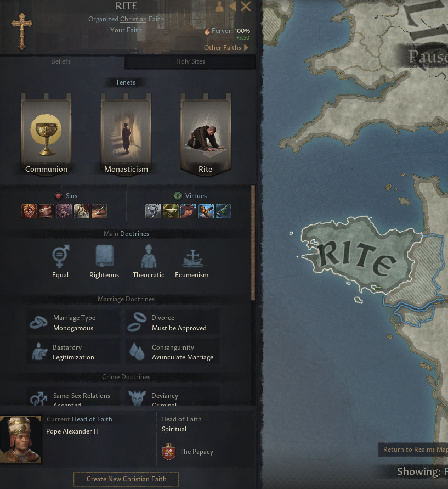The width and height of the screenshot is (448, 489).
Task: Expand Other Faiths arrow
Action: coord(246,48)
